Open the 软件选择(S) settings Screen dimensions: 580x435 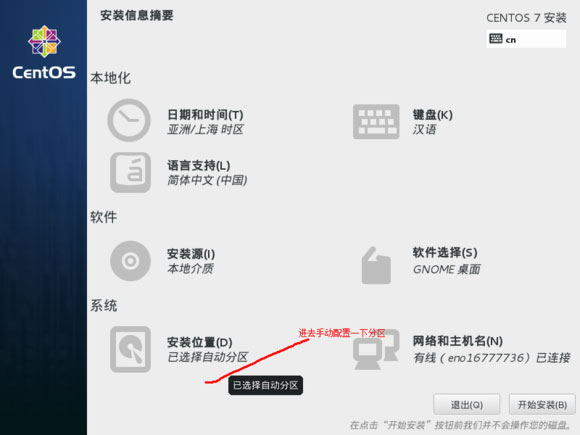pyautogui.click(x=445, y=253)
